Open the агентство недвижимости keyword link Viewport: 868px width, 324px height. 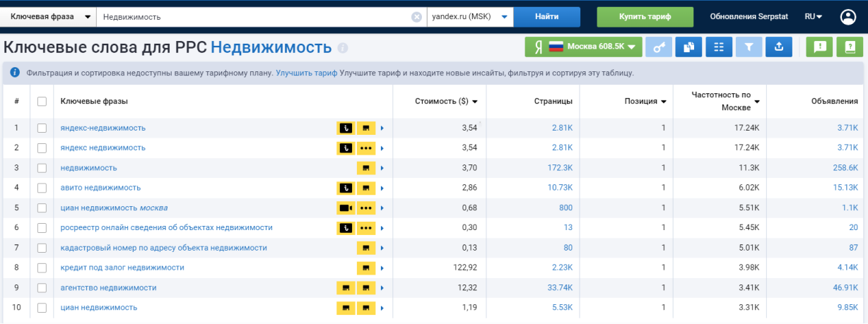point(109,288)
